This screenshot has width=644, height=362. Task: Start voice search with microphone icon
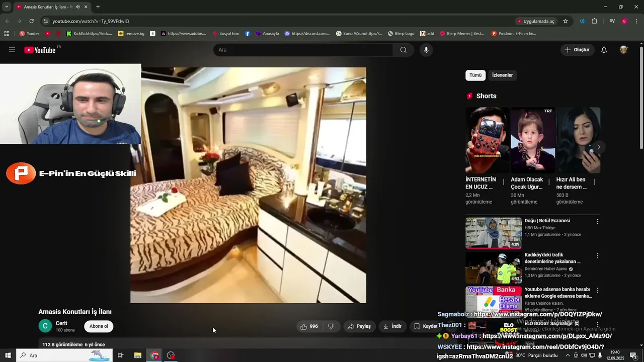tap(426, 50)
